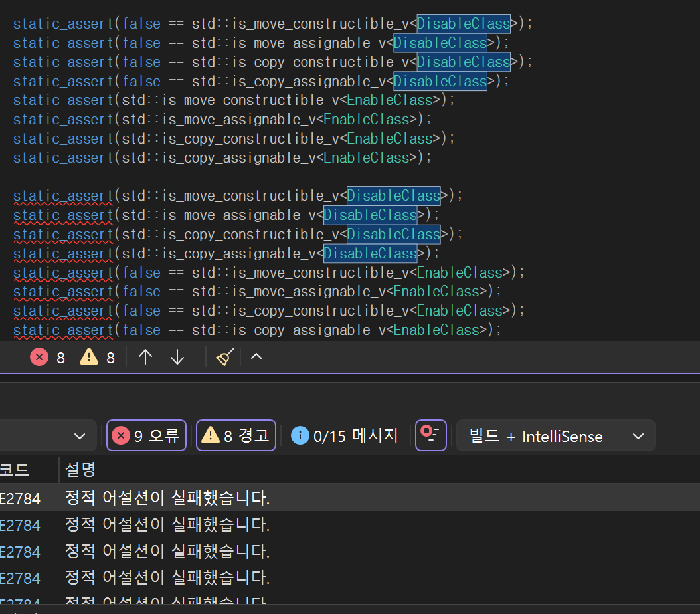The width and height of the screenshot is (700, 614).
Task: Click a red-underlined static_assert in the editor
Action: tap(62, 195)
